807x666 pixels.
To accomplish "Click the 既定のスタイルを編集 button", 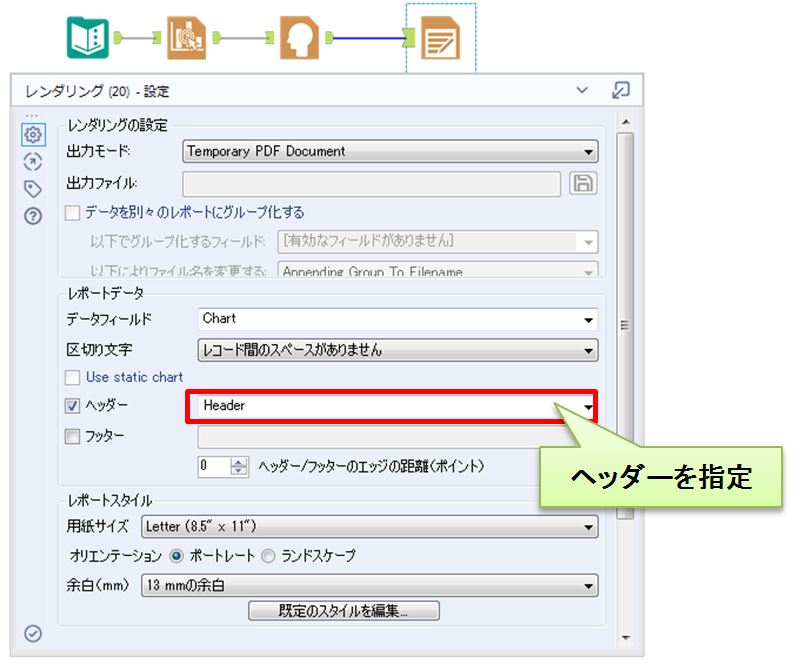I will pos(343,610).
